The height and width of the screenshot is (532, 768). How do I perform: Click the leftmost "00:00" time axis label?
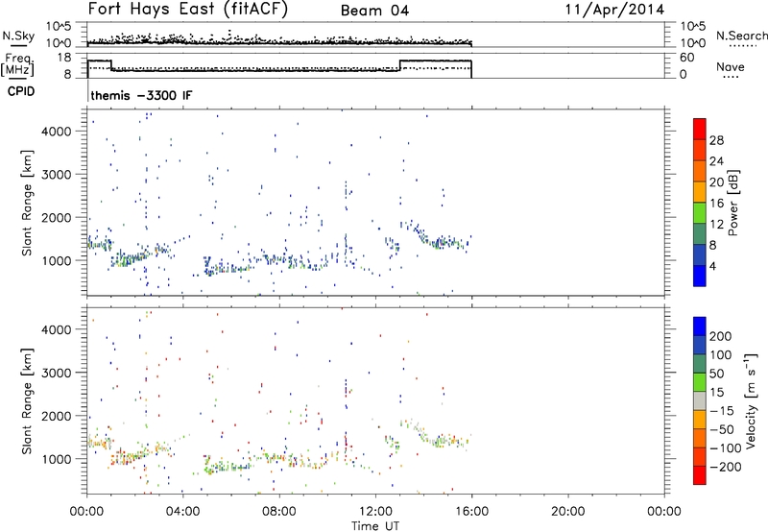[x=87, y=512]
